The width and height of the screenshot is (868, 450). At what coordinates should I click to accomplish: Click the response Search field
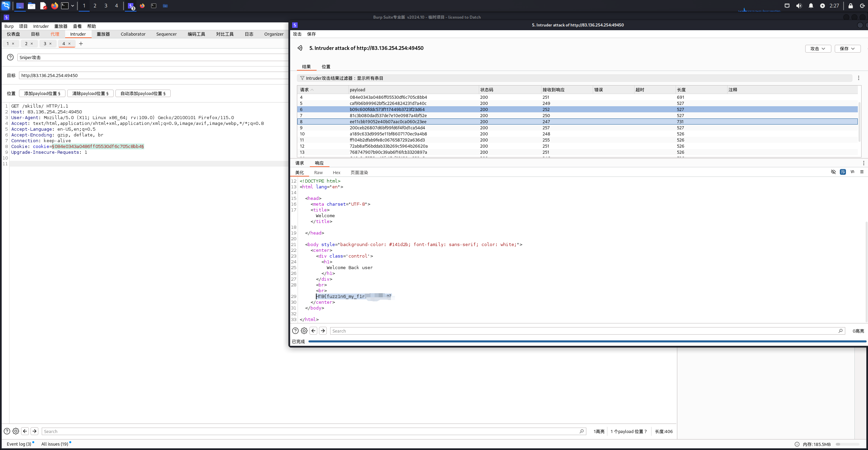pos(587,331)
